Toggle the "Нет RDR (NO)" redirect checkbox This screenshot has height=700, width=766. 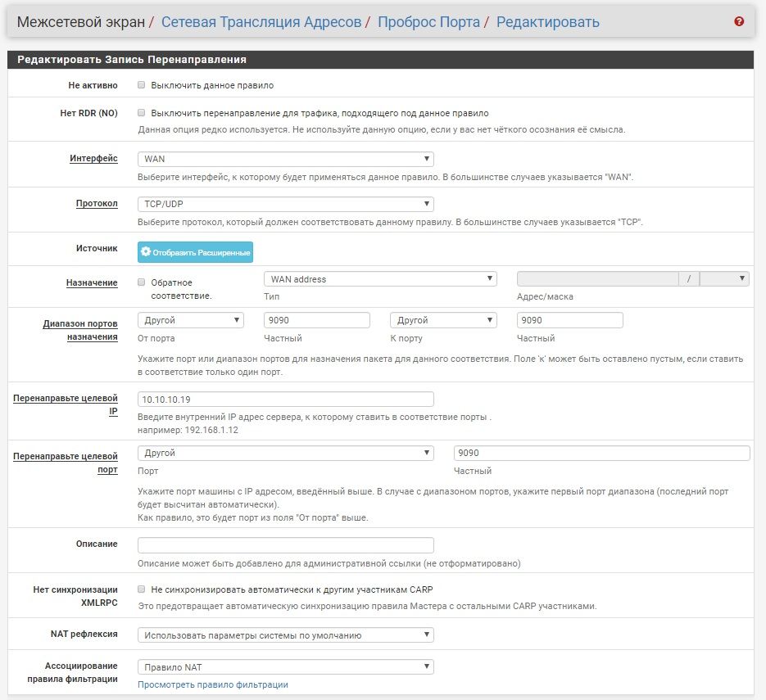142,113
